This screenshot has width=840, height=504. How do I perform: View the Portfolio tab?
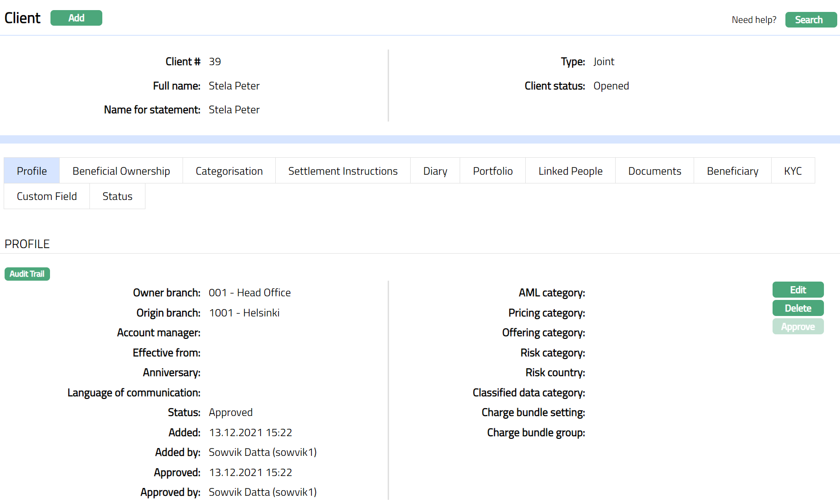tap(493, 171)
